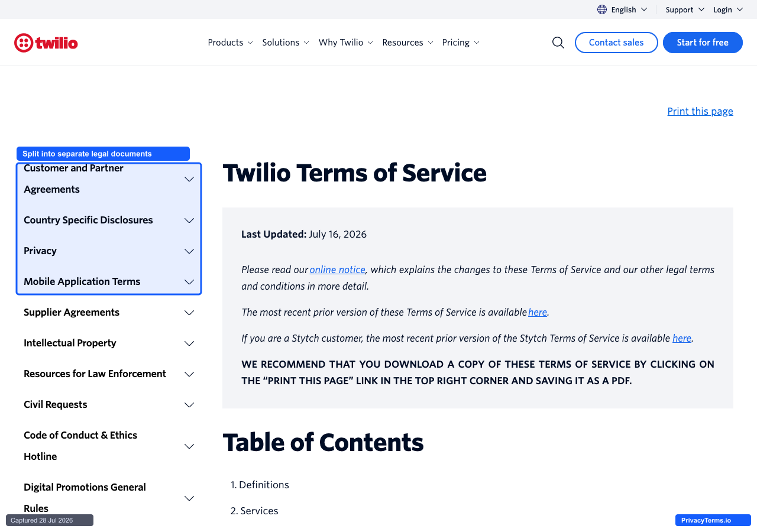Image resolution: width=757 pixels, height=532 pixels.
Task: Open the Twilio logo home link
Action: tap(46, 43)
